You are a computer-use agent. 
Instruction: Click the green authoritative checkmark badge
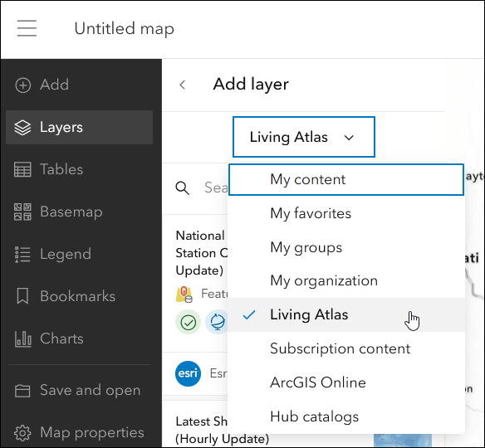click(x=188, y=323)
